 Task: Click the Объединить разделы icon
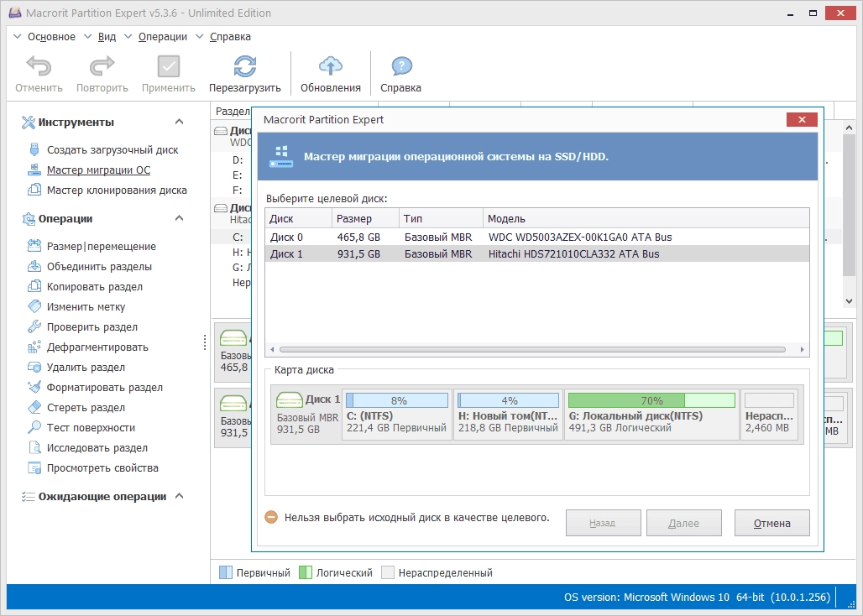tap(34, 266)
